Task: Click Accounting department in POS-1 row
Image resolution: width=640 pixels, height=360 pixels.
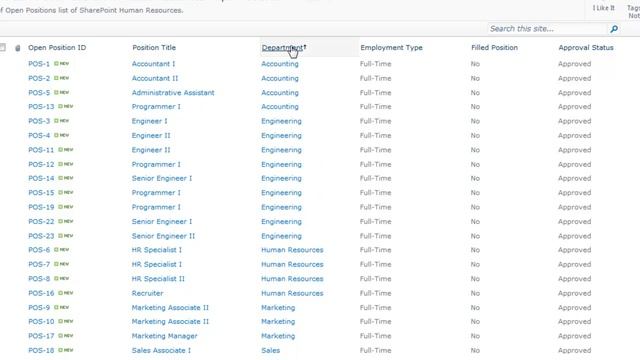Action: 280,64
